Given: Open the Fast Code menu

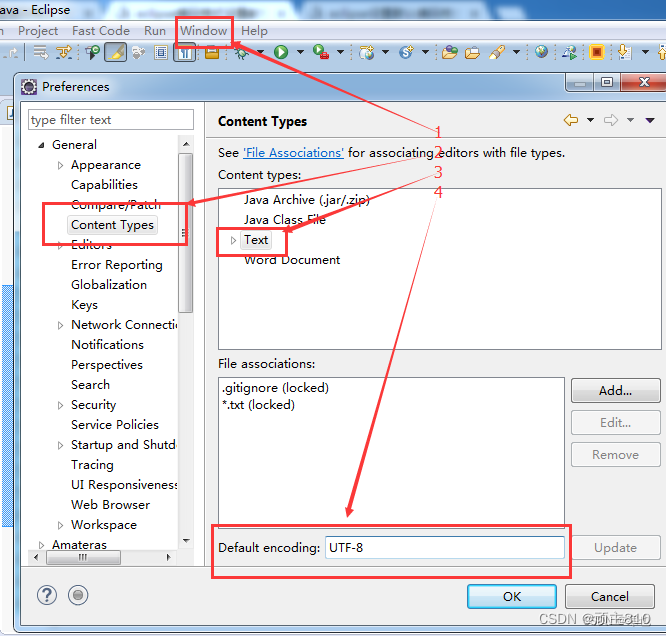Looking at the screenshot, I should coord(101,31).
